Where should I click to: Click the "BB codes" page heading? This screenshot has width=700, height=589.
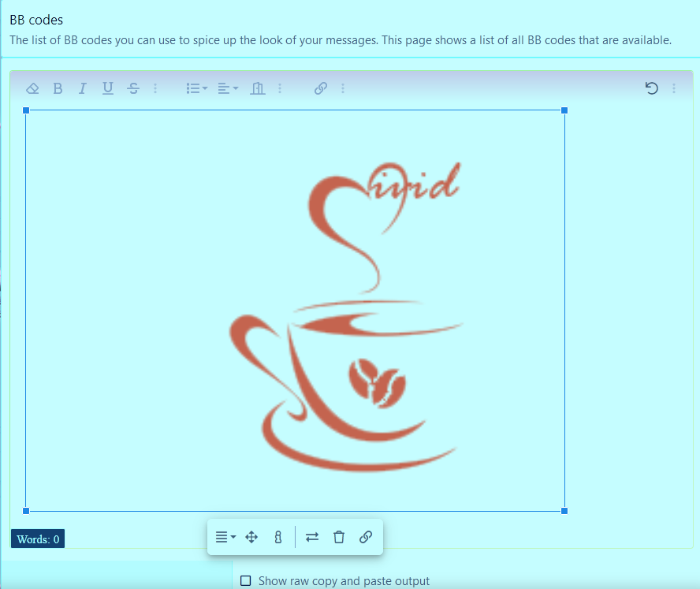(36, 20)
